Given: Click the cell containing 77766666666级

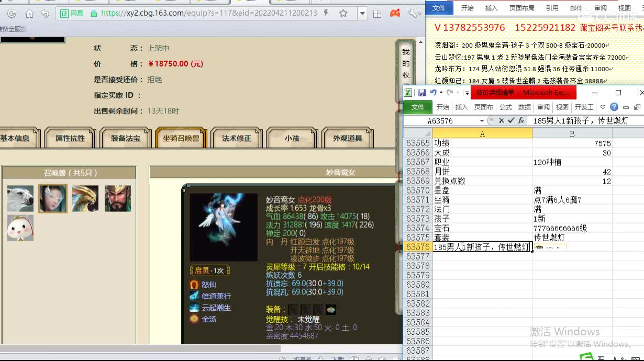Looking at the screenshot, I should pos(572,228).
